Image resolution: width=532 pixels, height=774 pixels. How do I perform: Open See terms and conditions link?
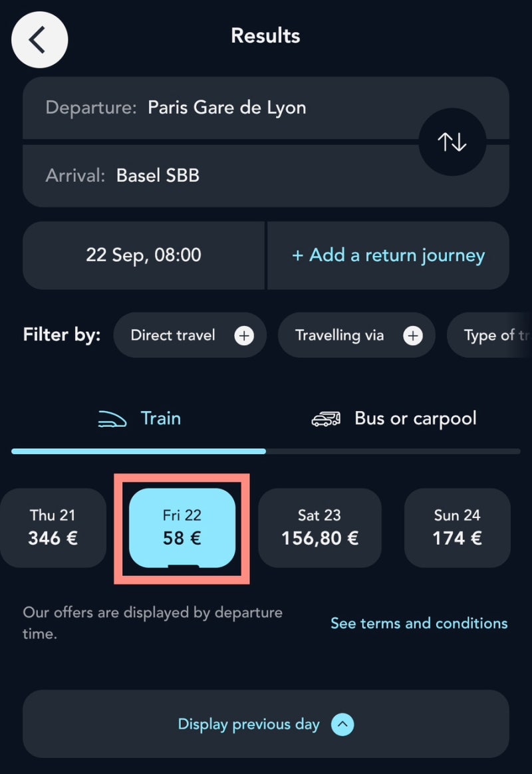click(x=419, y=623)
